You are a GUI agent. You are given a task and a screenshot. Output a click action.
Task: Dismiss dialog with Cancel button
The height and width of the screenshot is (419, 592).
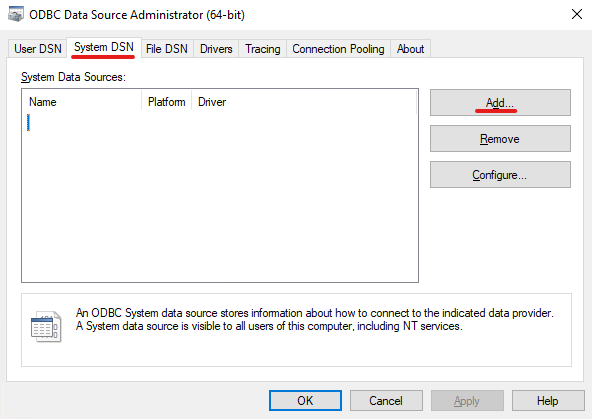point(386,401)
